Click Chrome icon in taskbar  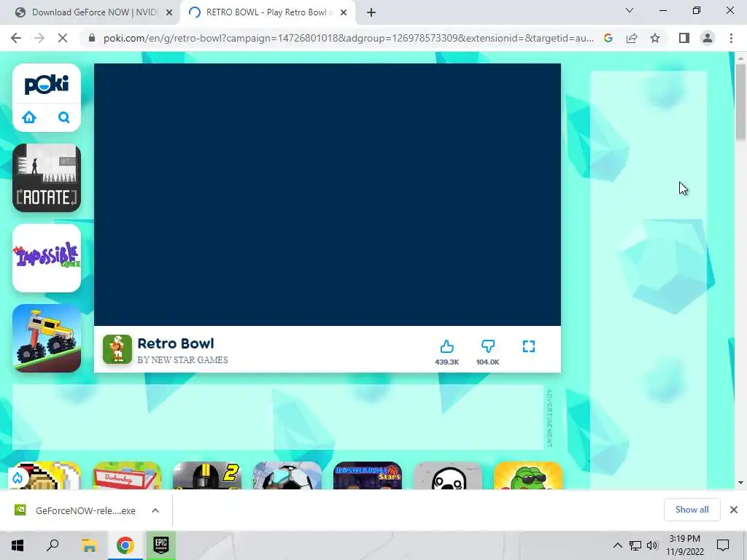point(125,545)
